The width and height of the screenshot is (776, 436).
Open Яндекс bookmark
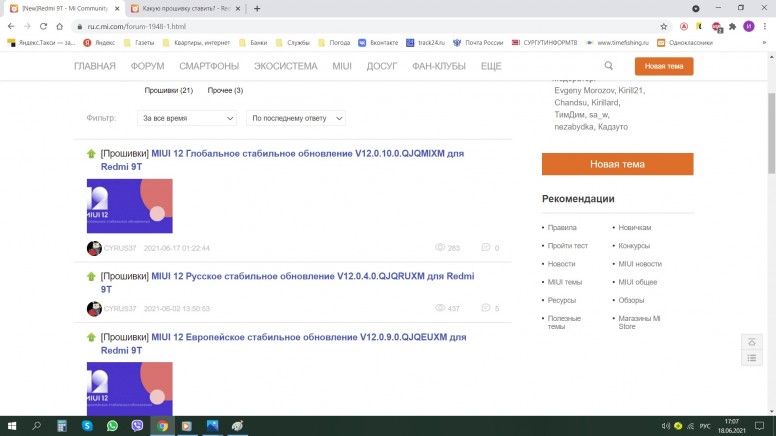[x=99, y=43]
